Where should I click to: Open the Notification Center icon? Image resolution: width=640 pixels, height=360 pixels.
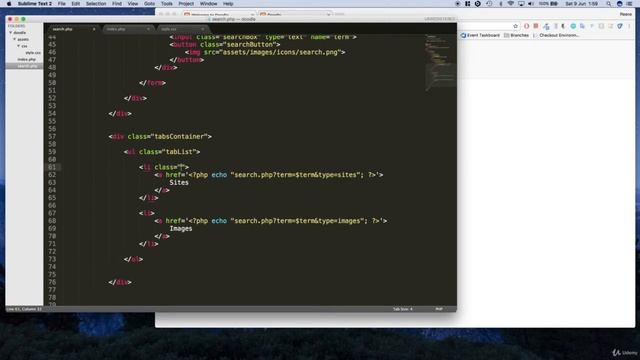(x=630, y=4)
